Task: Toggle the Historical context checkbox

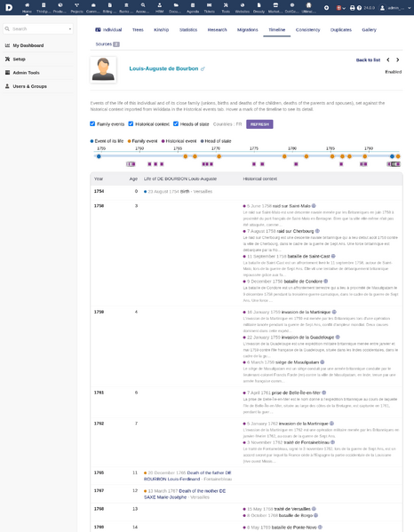Action: point(131,123)
